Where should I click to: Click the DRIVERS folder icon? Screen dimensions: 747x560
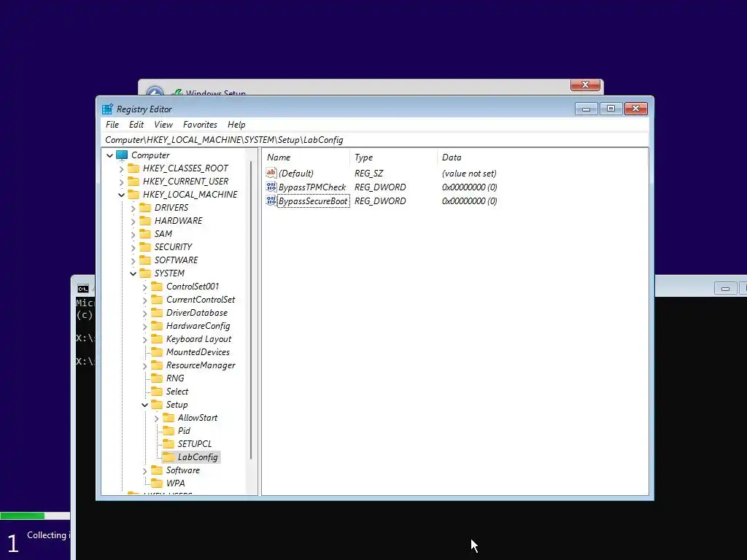pyautogui.click(x=145, y=208)
